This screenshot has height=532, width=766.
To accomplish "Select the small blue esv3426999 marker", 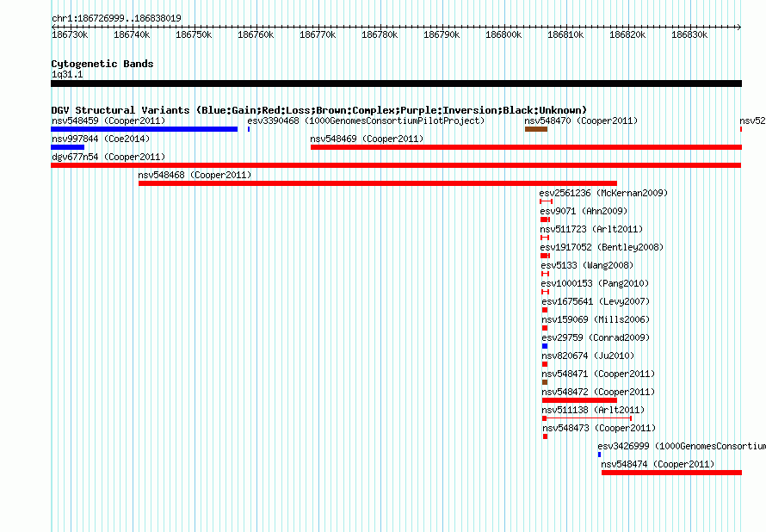I will coord(599,455).
